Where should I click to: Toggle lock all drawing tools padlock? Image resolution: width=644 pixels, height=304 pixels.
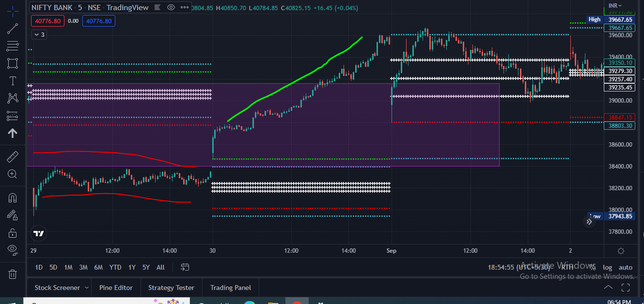13,233
